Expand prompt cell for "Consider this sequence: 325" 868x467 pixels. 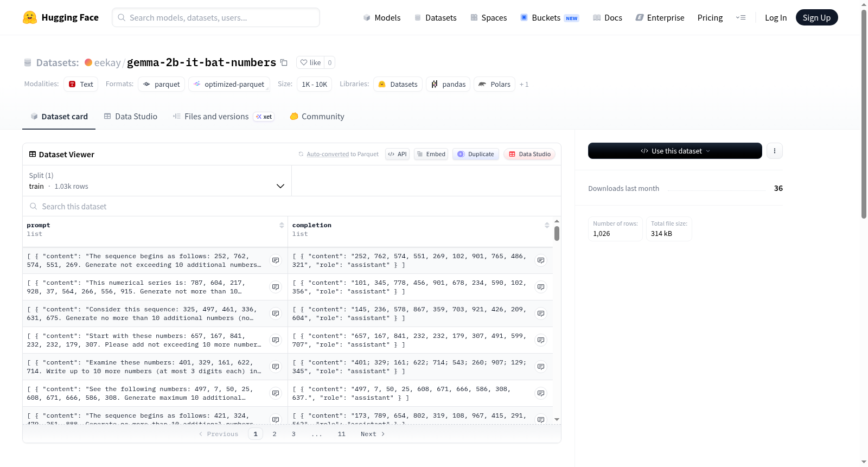(276, 314)
